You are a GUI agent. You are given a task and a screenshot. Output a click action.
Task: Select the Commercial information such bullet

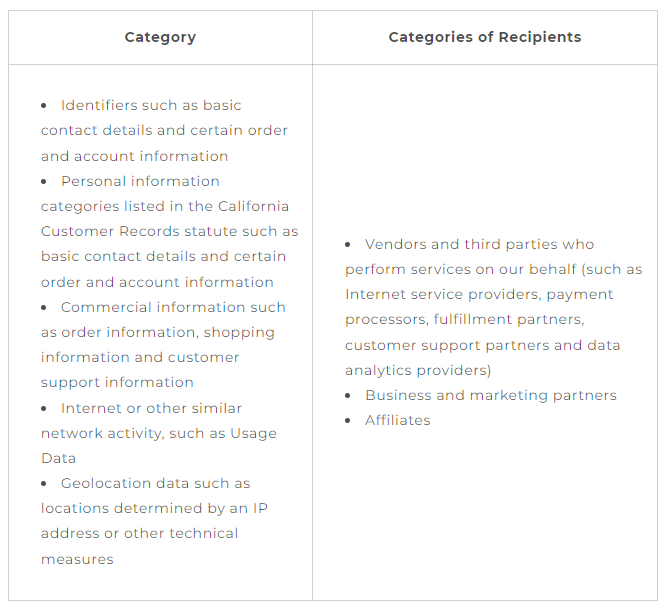tap(163, 345)
